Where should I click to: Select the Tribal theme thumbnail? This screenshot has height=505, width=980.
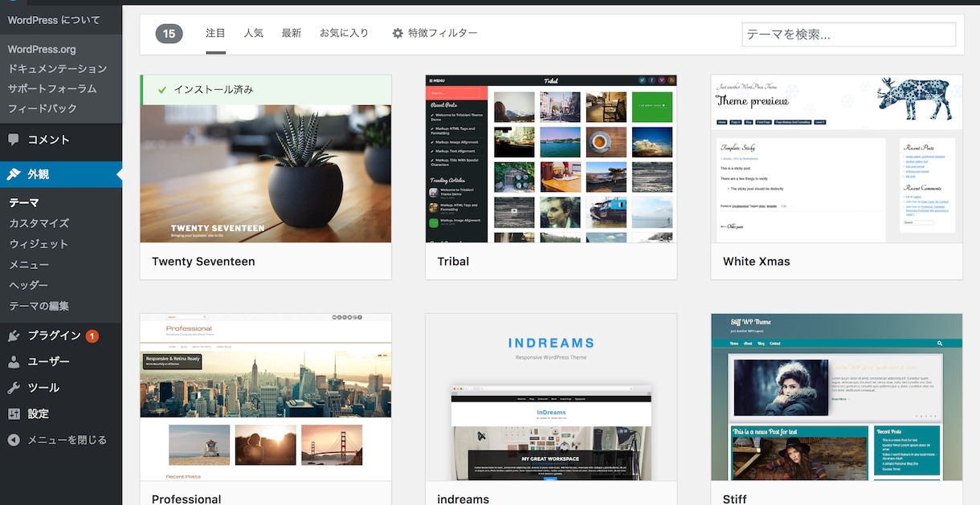click(551, 159)
